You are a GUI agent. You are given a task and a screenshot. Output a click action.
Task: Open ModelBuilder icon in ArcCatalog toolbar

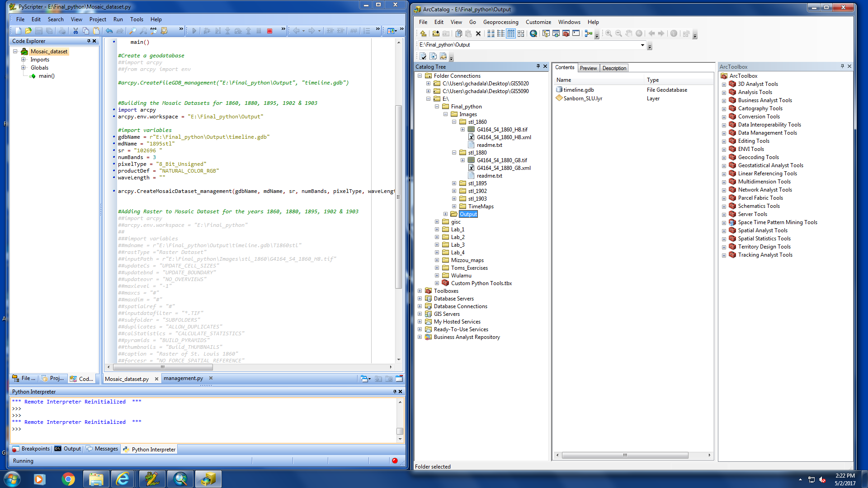tap(589, 33)
